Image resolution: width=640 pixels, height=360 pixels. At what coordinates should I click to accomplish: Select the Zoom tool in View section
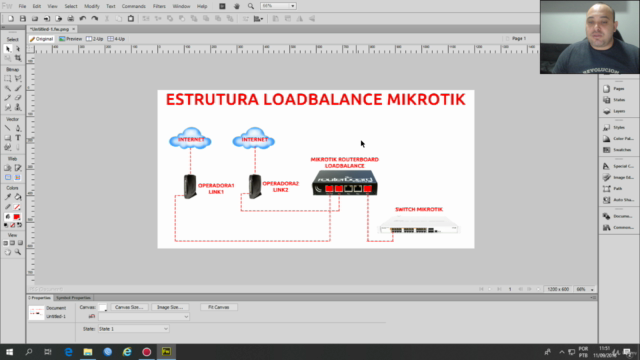18,252
